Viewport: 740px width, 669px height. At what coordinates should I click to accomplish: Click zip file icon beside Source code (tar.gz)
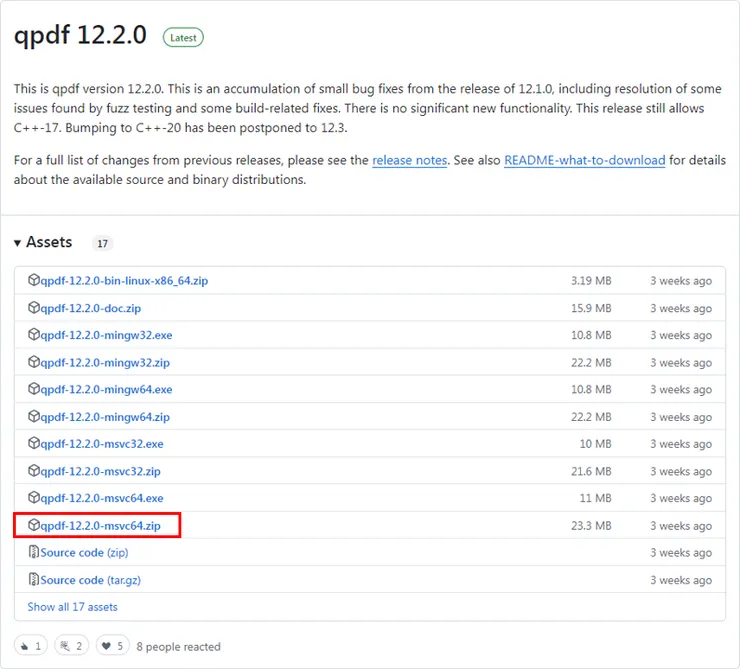pos(34,579)
